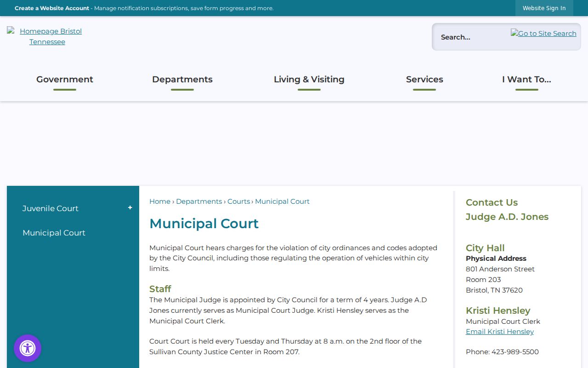This screenshot has height=368, width=588.
Task: Expand the Juvenile Court submenu
Action: click(130, 208)
